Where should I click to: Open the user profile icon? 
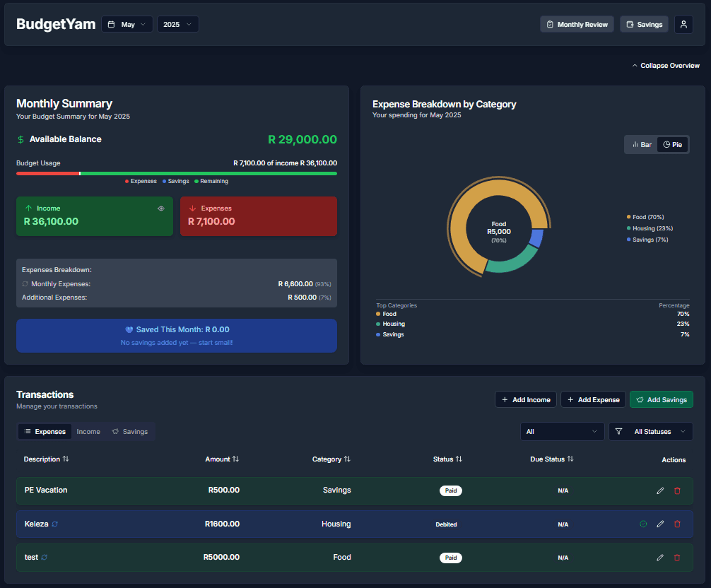(x=683, y=23)
